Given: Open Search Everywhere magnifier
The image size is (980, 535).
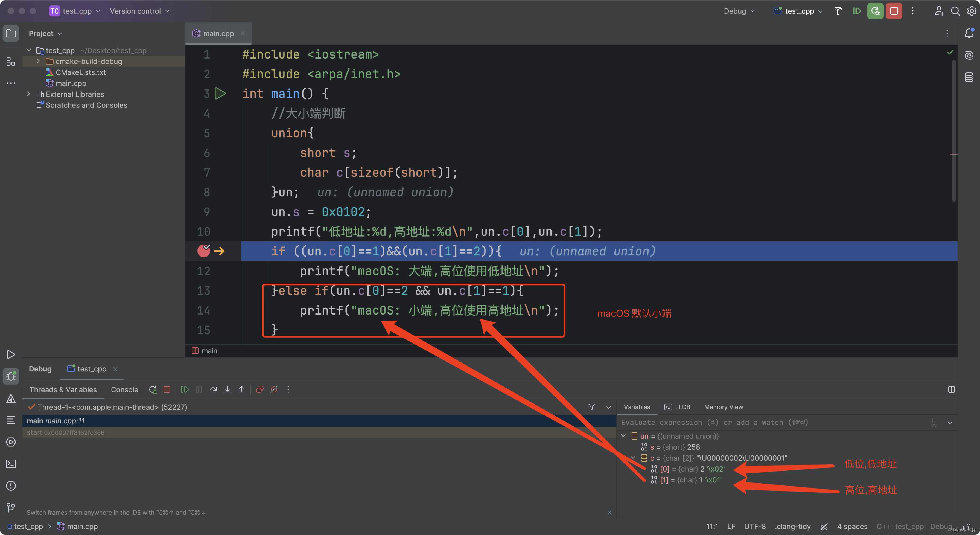Looking at the screenshot, I should tap(955, 11).
